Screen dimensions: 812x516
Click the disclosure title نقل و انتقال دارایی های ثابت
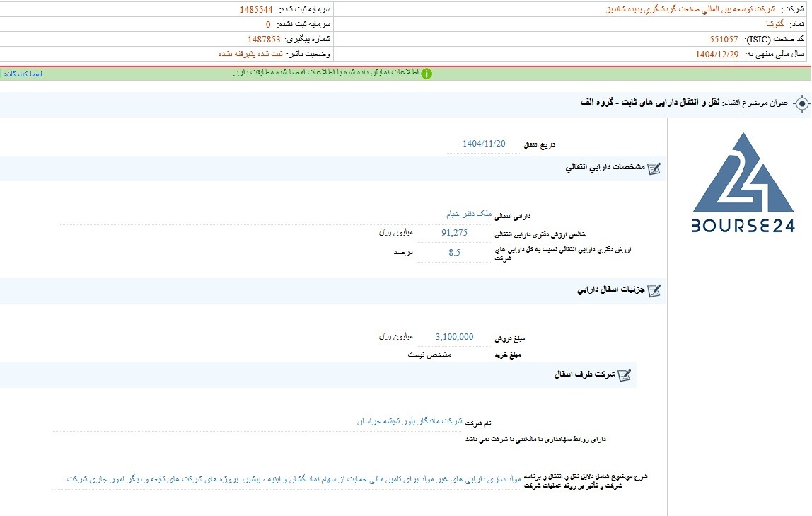pos(650,103)
